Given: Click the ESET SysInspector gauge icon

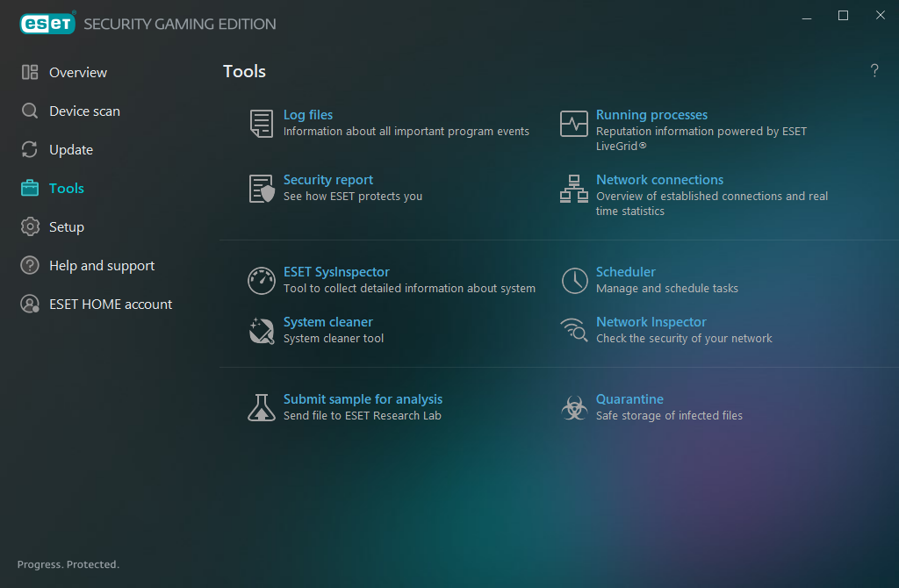Looking at the screenshot, I should [x=262, y=281].
